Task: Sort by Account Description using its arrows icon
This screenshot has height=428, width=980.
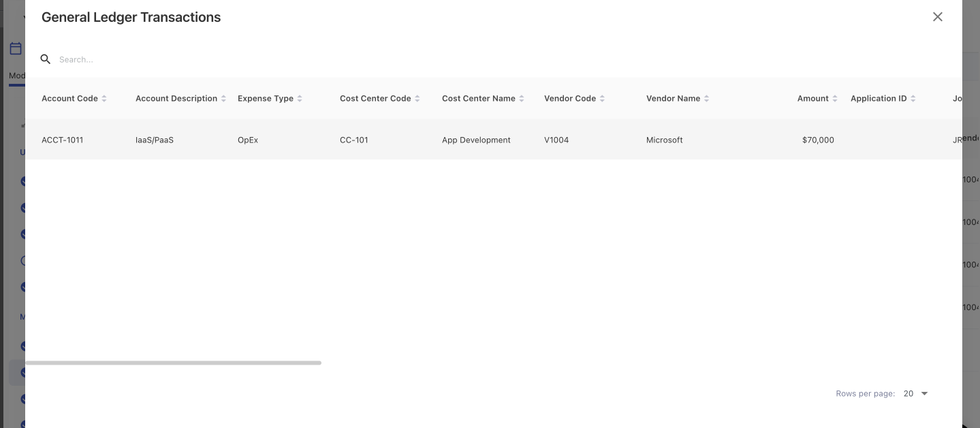Action: pos(223,99)
